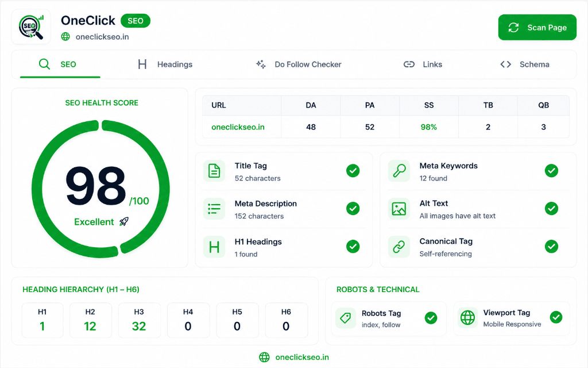588x368 pixels.
Task: Select the H6 count card
Action: click(x=286, y=320)
